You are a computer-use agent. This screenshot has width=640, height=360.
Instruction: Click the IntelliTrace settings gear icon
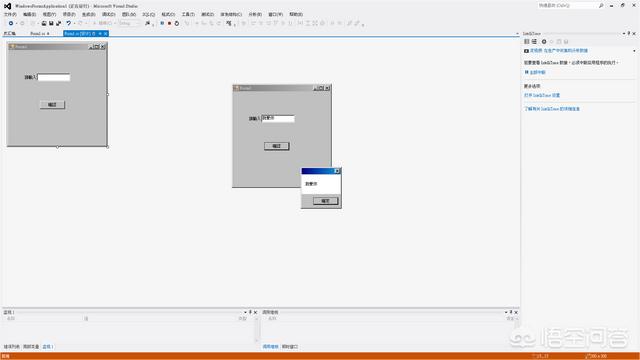(x=544, y=42)
